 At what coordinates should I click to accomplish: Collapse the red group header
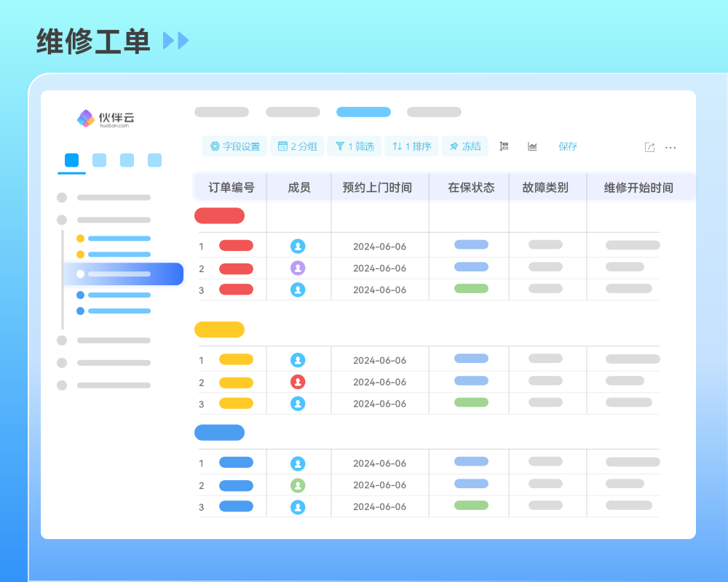(x=219, y=215)
